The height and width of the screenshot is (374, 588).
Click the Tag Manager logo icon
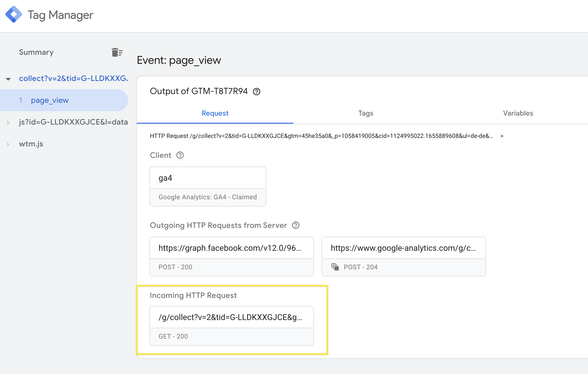point(14,15)
